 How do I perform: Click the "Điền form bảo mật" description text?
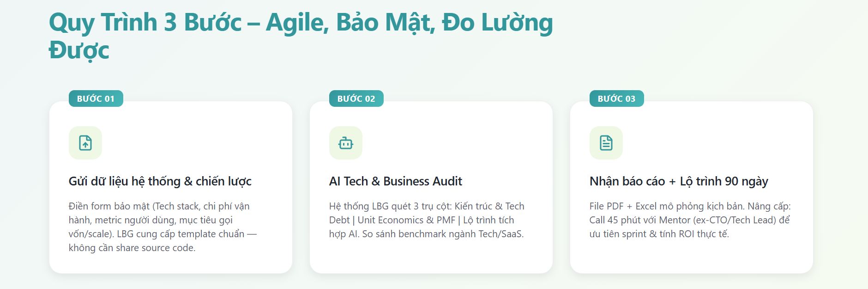(110, 206)
